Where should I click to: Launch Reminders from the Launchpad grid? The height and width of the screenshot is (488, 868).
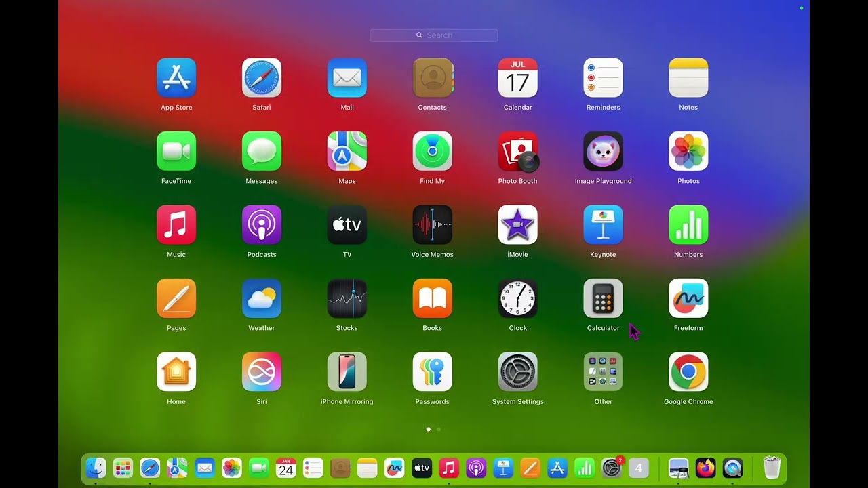click(x=604, y=78)
